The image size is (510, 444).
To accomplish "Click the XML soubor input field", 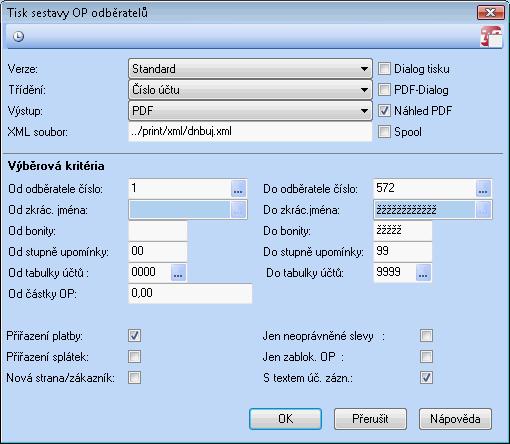I will click(250, 132).
